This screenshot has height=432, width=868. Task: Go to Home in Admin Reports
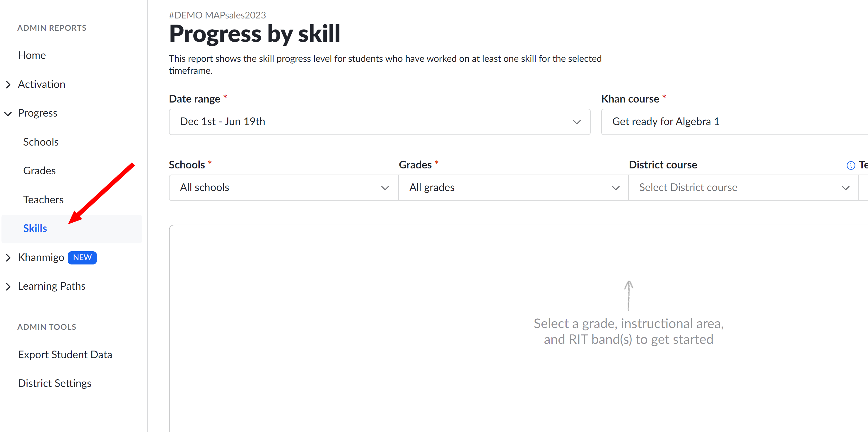pyautogui.click(x=32, y=55)
